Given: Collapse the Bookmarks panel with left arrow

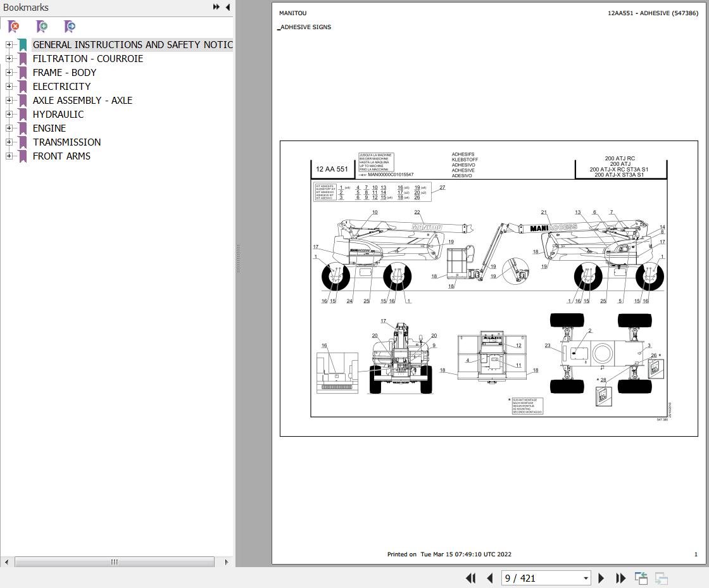Looking at the screenshot, I should point(228,7).
